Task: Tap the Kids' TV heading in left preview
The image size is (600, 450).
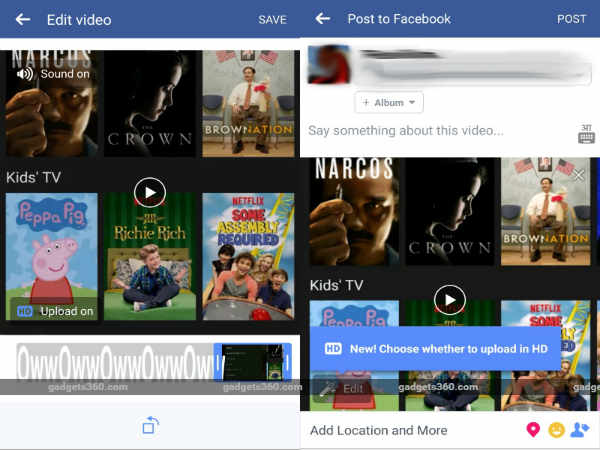Action: click(34, 177)
